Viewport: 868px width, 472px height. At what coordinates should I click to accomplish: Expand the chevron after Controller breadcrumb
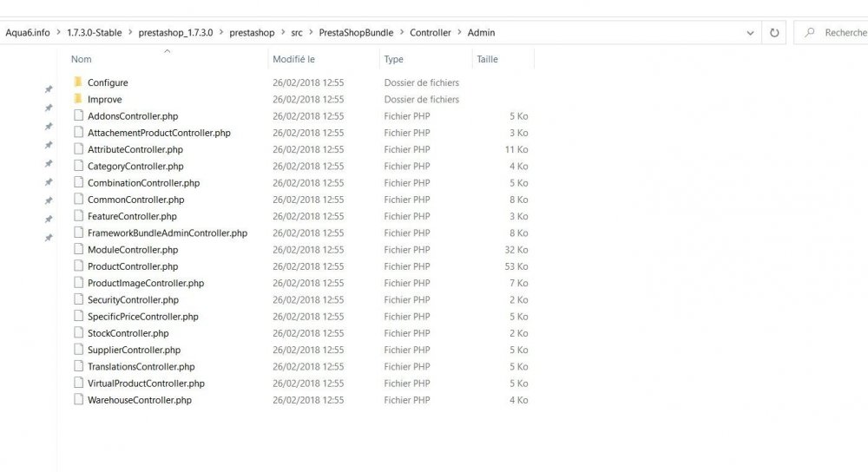(459, 33)
